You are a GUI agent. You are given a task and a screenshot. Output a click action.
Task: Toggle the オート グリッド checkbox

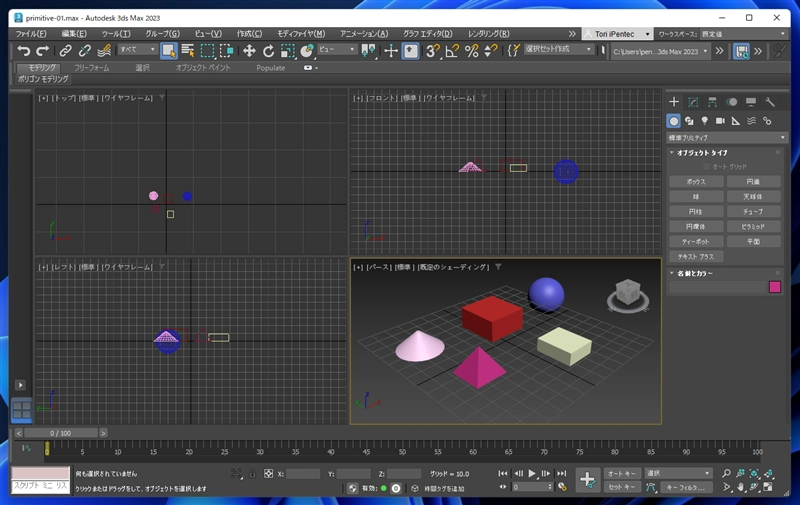click(x=706, y=167)
